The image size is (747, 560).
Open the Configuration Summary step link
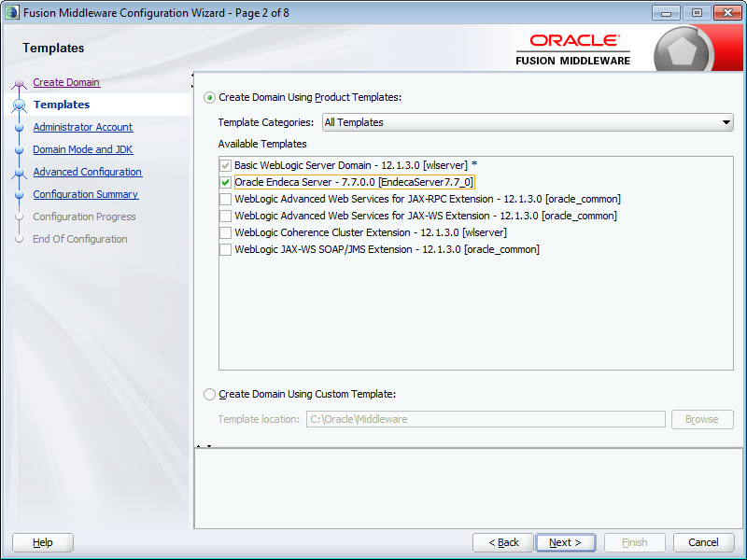click(86, 194)
